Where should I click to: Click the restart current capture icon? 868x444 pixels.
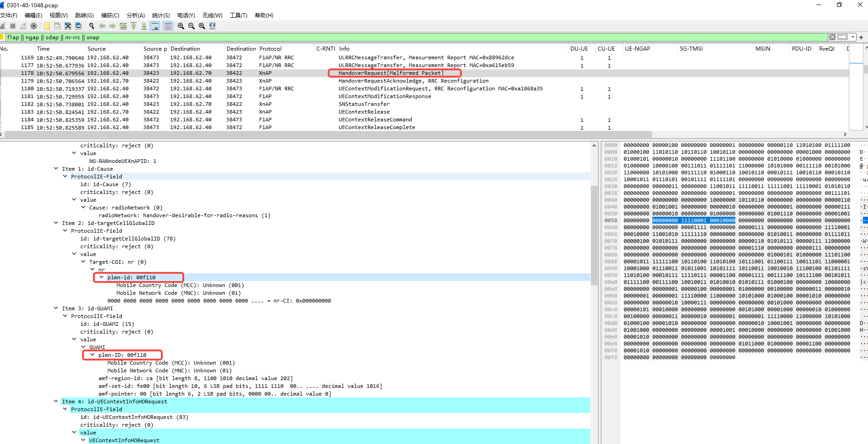point(23,26)
